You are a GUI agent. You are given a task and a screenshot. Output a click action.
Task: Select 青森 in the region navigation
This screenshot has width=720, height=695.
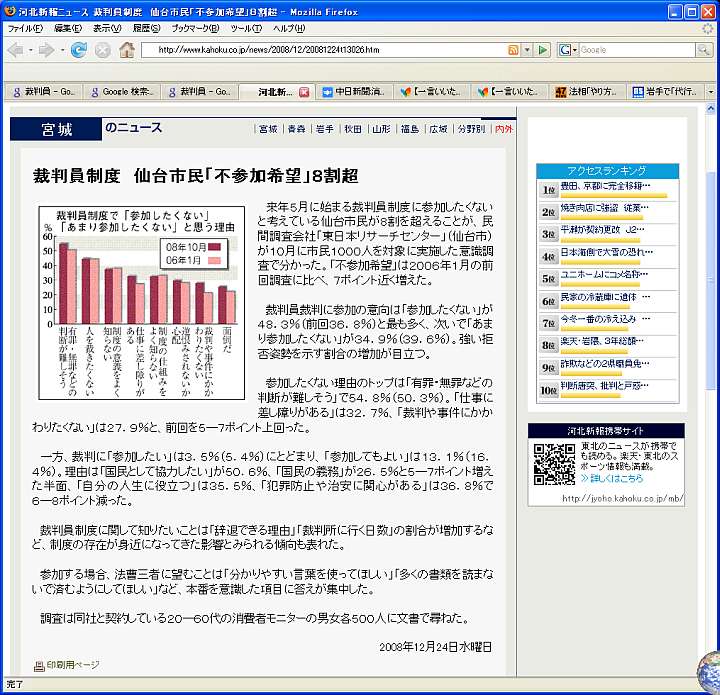pos(296,129)
